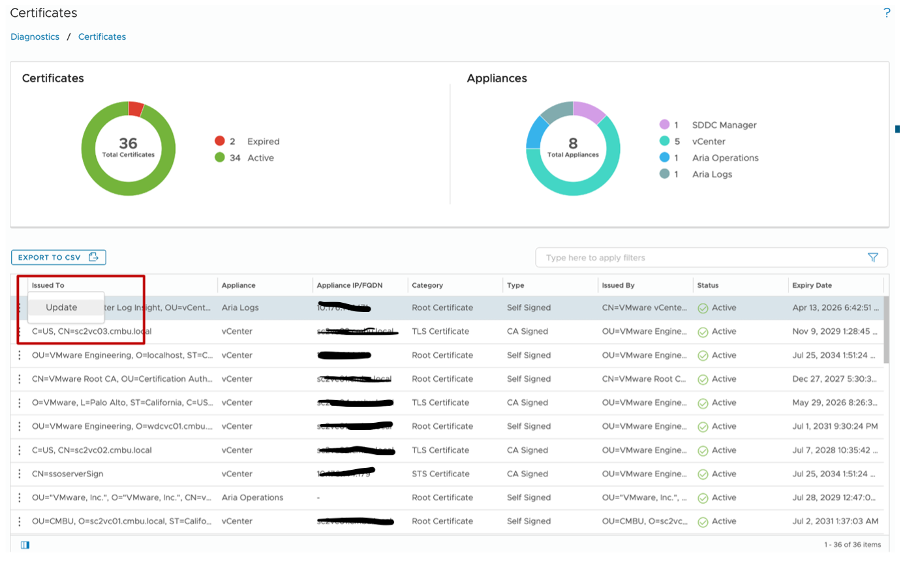The height and width of the screenshot is (562, 904).
Task: Open actions menu for the O=localhost certificate row
Action: point(19,355)
